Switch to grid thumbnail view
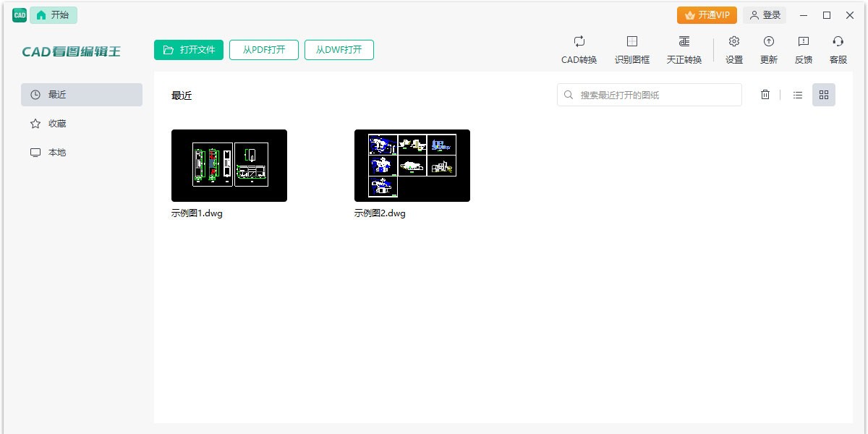This screenshot has width=868, height=434. pyautogui.click(x=824, y=95)
